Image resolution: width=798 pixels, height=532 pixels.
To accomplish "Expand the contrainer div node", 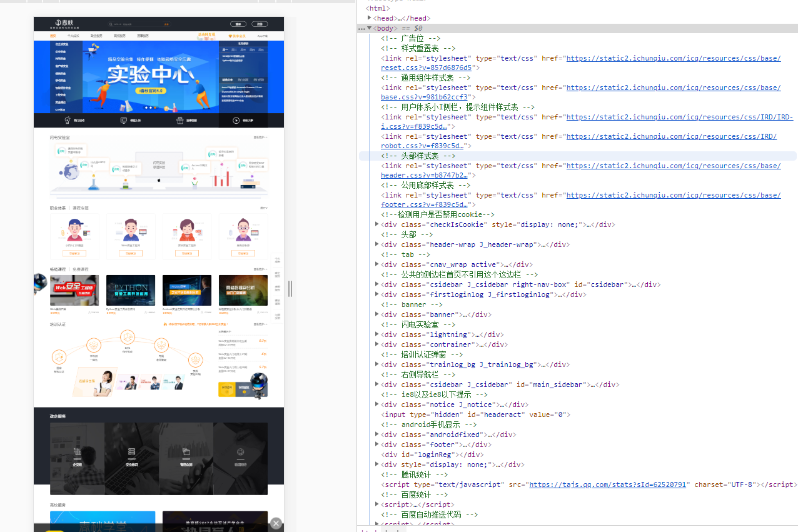I will (376, 344).
